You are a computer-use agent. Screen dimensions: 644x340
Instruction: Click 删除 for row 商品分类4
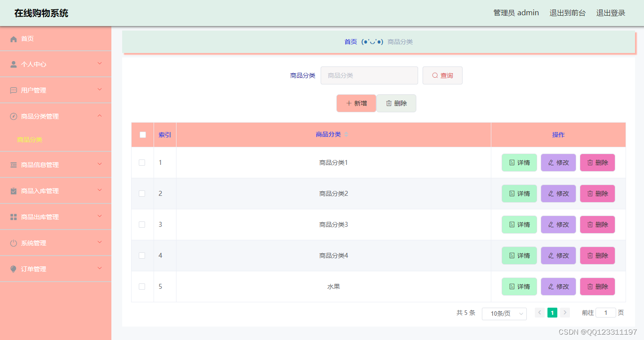coord(597,256)
